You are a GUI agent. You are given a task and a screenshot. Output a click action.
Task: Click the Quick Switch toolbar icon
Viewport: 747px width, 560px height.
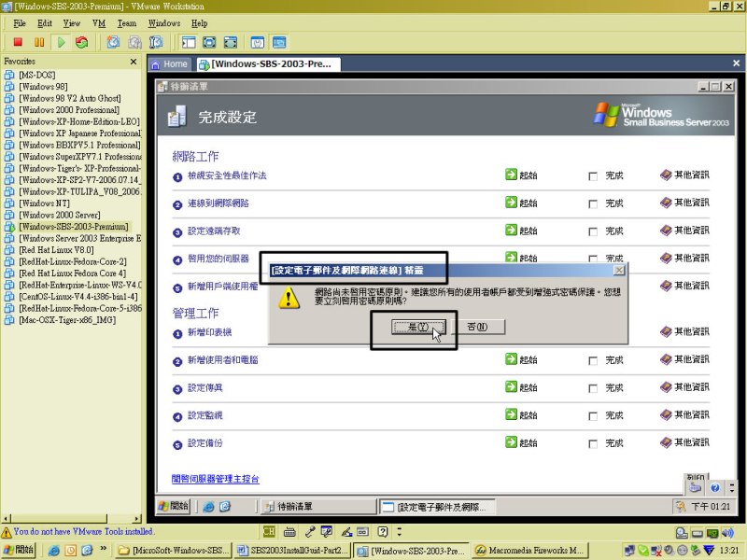click(x=231, y=42)
